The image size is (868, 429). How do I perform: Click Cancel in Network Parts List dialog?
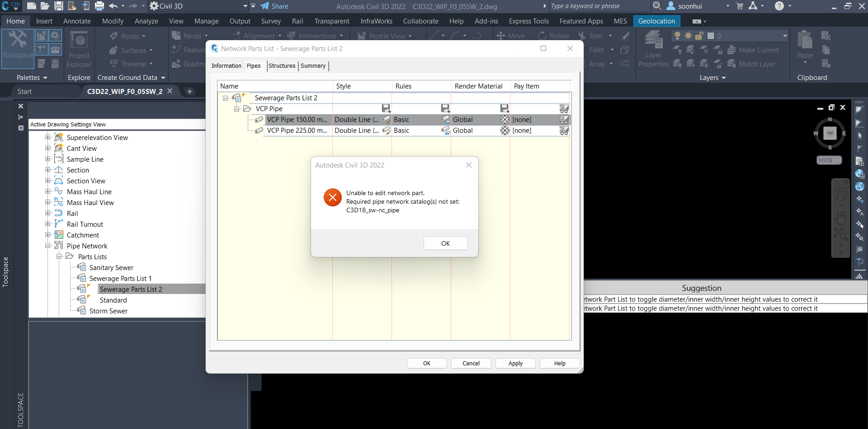(471, 364)
